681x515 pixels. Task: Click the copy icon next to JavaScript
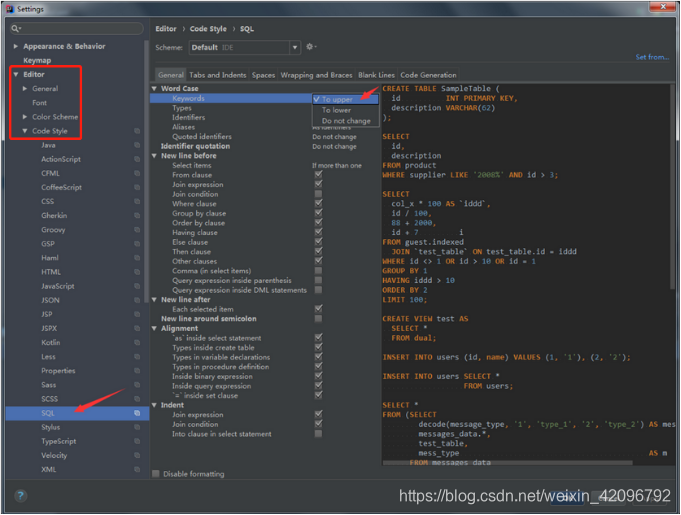(x=137, y=286)
